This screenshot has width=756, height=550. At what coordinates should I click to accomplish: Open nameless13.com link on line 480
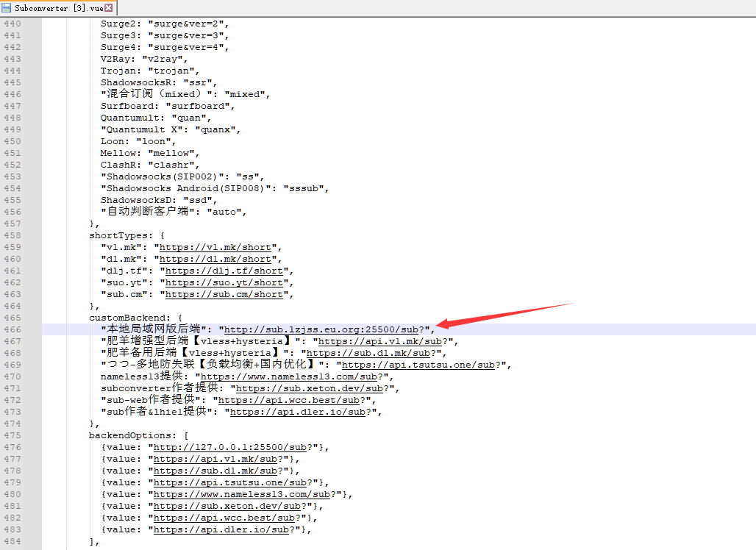[x=241, y=494]
